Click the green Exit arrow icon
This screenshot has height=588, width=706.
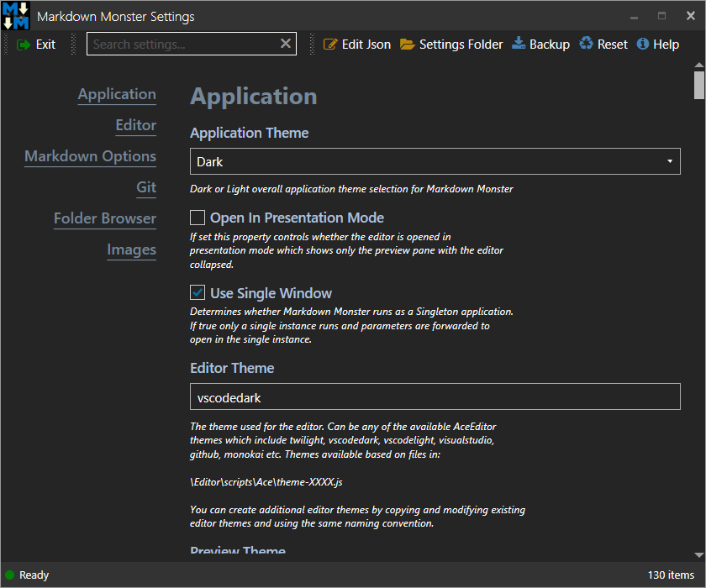[x=24, y=45]
